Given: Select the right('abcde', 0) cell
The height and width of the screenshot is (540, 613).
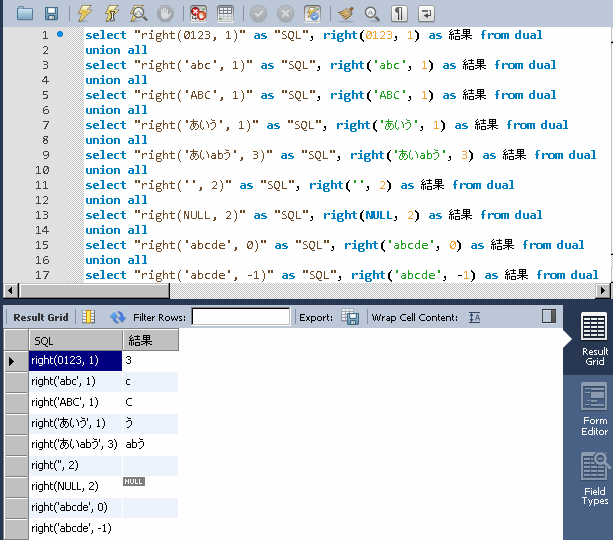Looking at the screenshot, I should tap(76, 507).
